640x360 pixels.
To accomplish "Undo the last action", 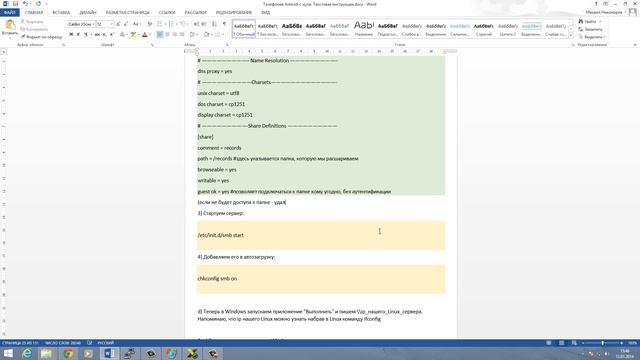I will click(25, 4).
